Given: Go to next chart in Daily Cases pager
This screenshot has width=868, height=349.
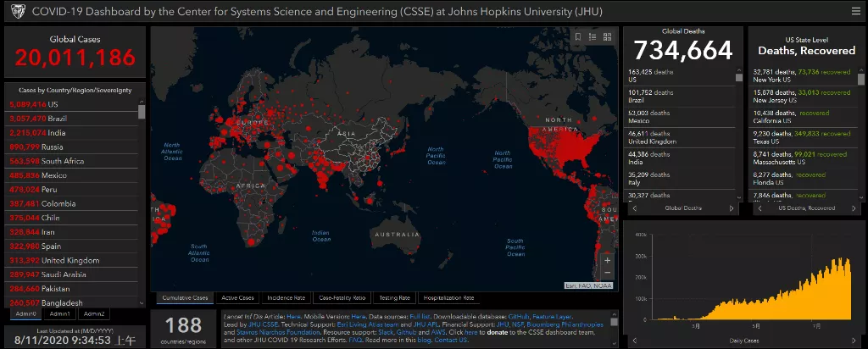Looking at the screenshot, I should [854, 341].
